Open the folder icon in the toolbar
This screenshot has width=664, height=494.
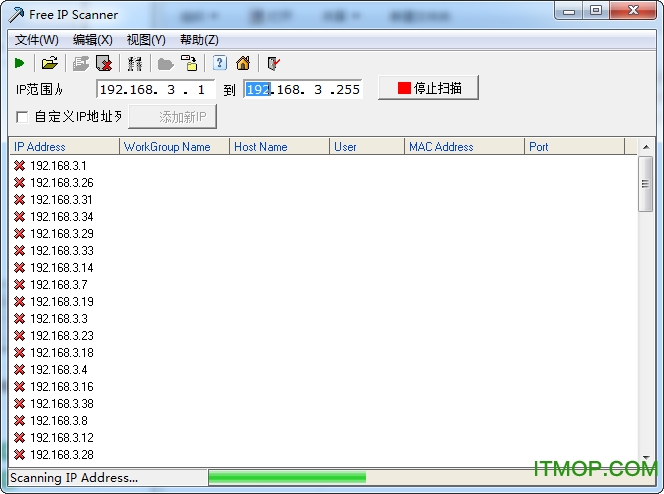coord(50,63)
